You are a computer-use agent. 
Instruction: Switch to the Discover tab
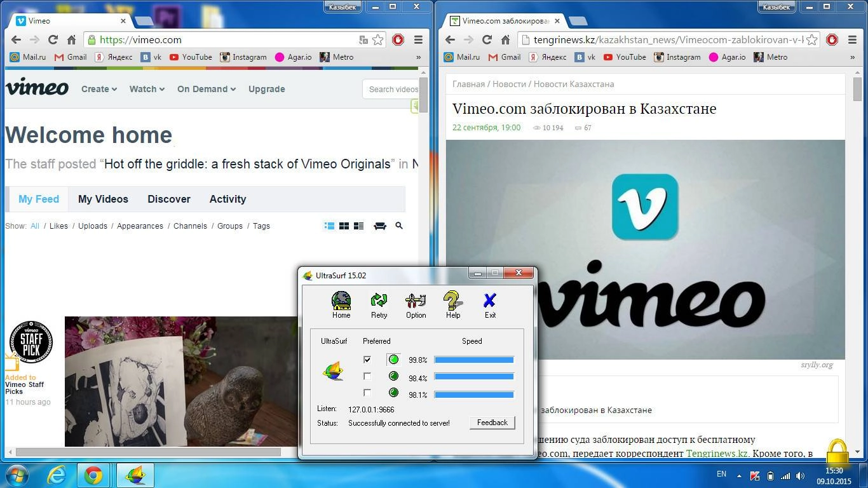pyautogui.click(x=169, y=199)
